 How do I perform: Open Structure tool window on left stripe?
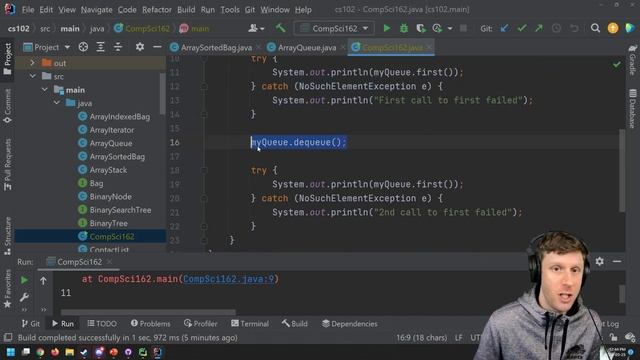[x=8, y=236]
